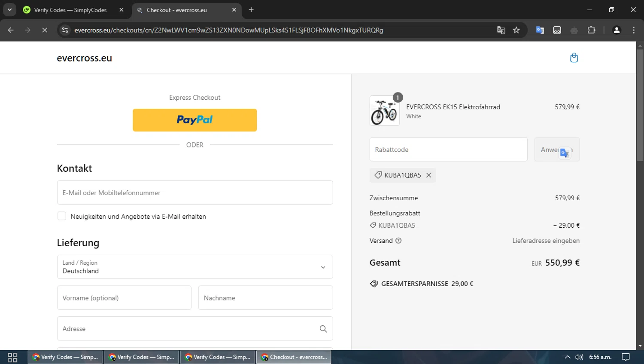Open the tab search dropdown arrow
The width and height of the screenshot is (644, 364).
(x=9, y=10)
